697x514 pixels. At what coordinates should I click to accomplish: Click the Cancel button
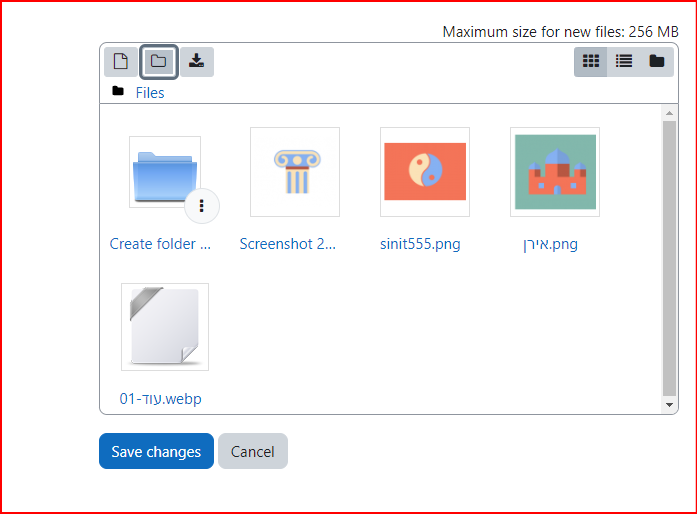(253, 451)
